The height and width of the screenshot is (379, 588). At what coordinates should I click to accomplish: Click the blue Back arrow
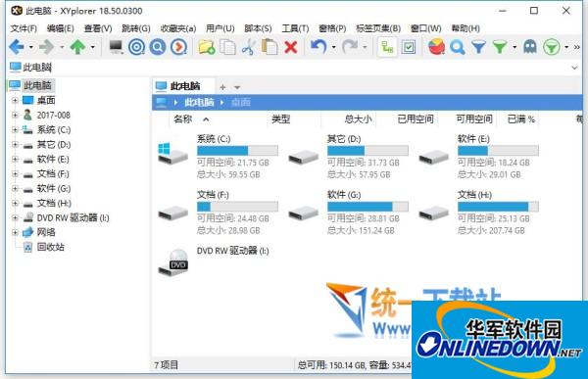pyautogui.click(x=17, y=47)
